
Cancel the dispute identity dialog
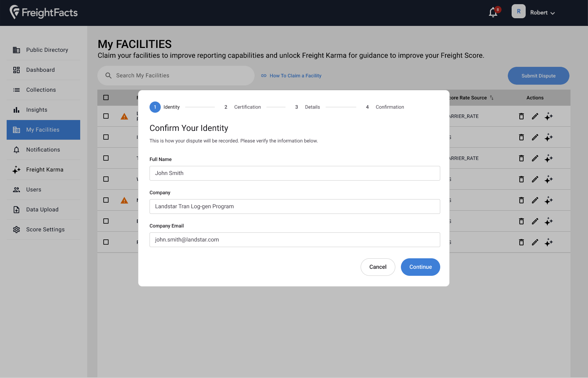click(378, 267)
